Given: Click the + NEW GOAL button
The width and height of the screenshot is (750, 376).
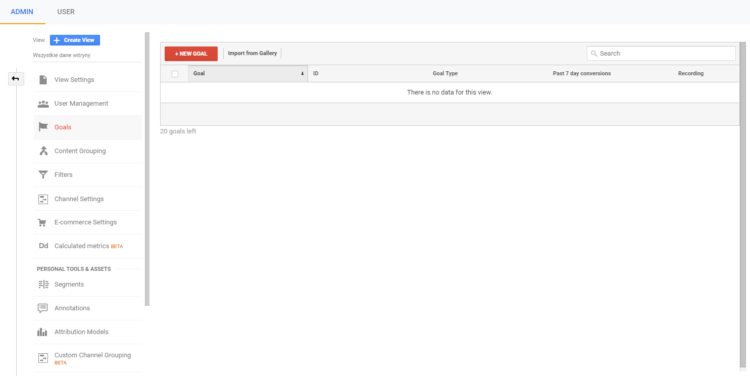Looking at the screenshot, I should 191,54.
